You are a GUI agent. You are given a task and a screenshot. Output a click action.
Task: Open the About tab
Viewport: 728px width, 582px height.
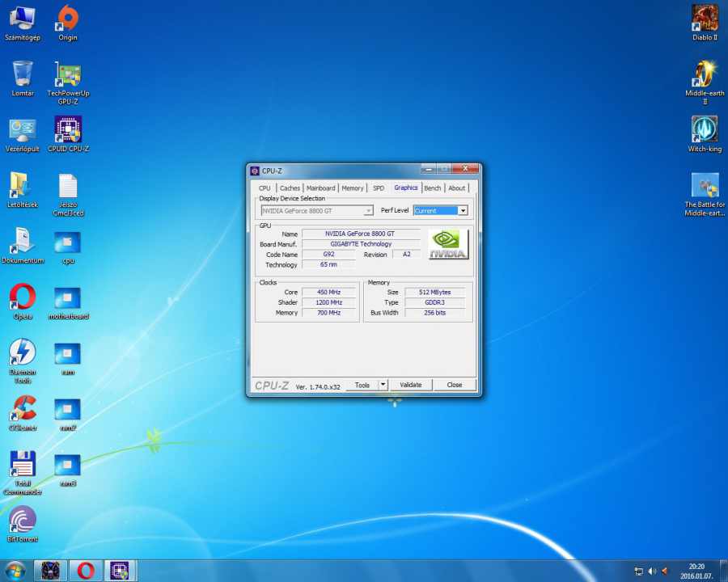[456, 188]
